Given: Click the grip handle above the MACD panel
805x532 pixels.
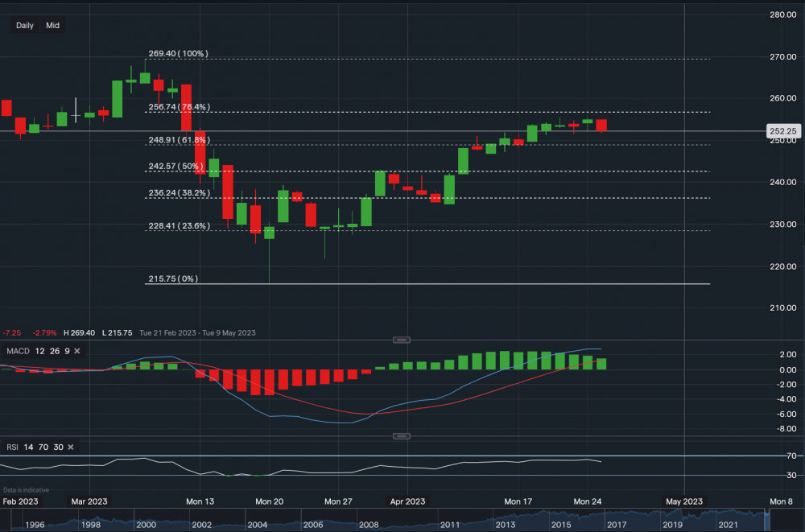Looking at the screenshot, I should (402, 340).
